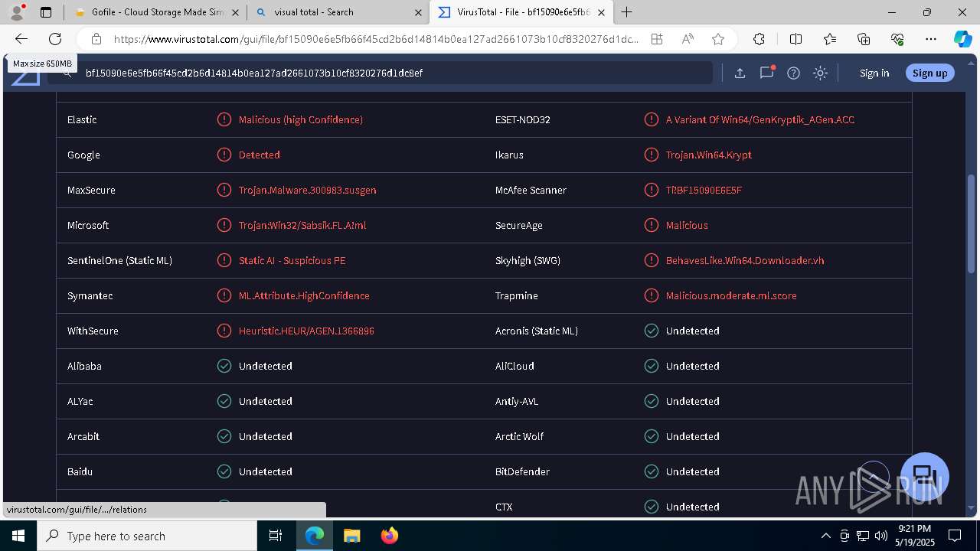This screenshot has width=980, height=551.
Task: Click the Elastic malicious alert icon
Action: [x=224, y=119]
